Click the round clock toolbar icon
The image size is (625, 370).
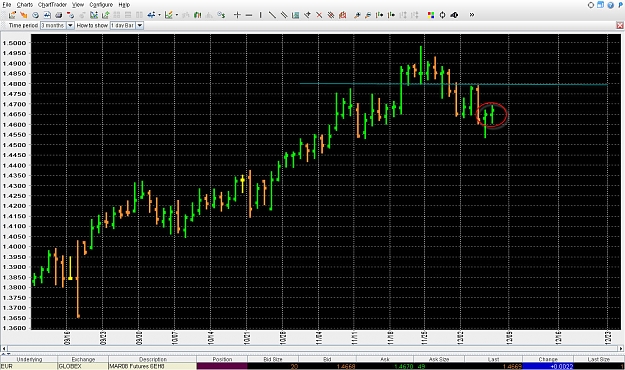pyautogui.click(x=35, y=15)
